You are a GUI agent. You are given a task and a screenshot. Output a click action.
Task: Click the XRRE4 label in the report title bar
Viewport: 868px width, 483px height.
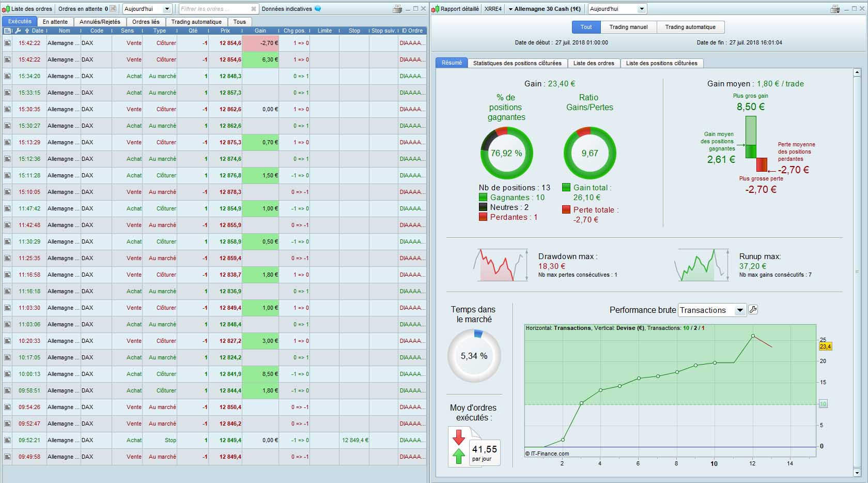click(x=493, y=9)
